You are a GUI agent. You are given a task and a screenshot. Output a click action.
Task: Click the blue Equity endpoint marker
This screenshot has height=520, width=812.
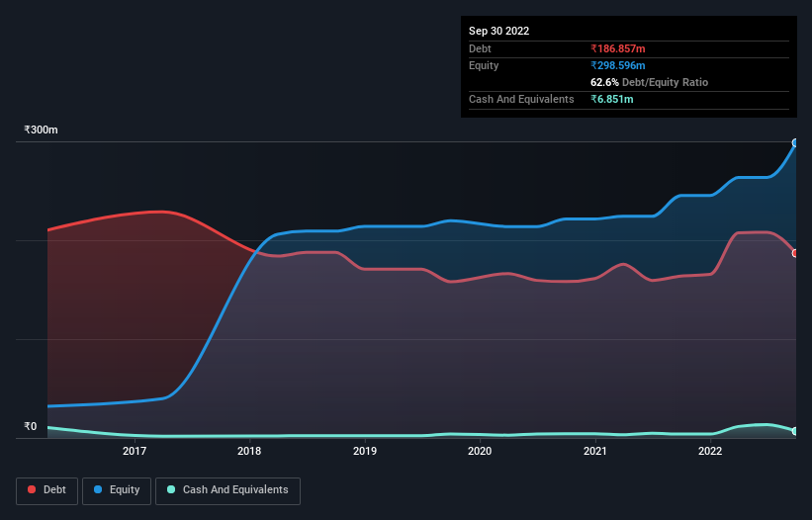tap(795, 142)
